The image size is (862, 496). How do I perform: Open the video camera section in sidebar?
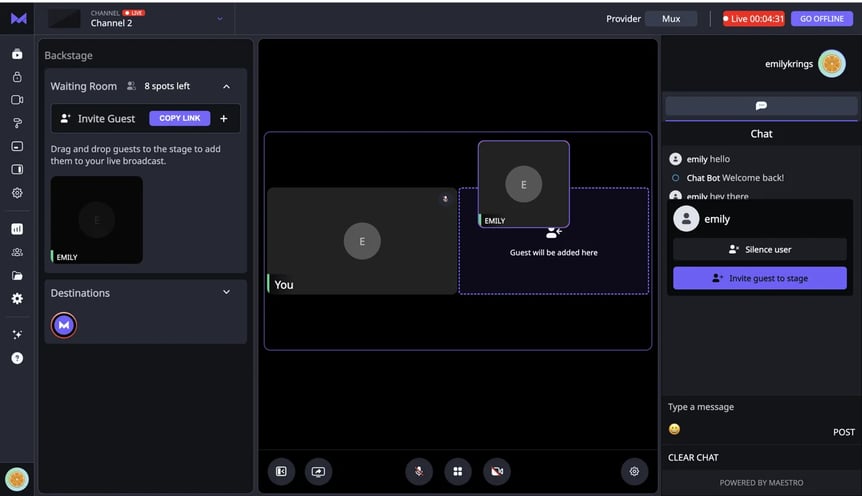click(x=17, y=100)
